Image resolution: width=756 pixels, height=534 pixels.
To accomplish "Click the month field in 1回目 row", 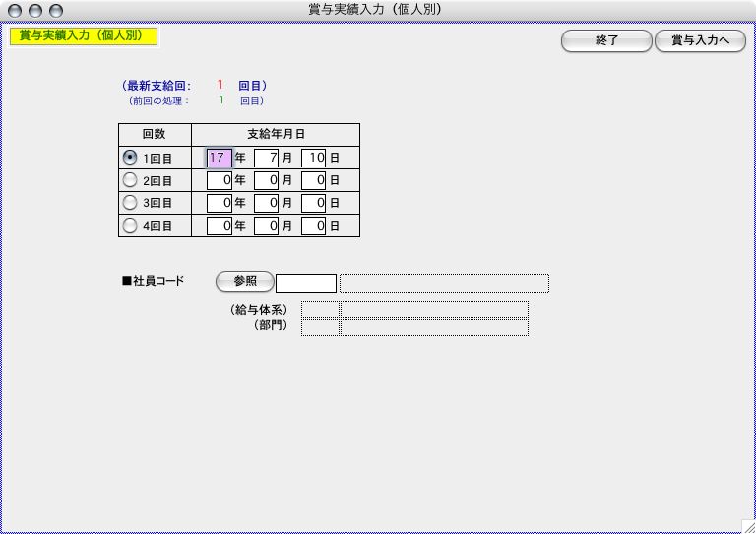I will pos(266,158).
